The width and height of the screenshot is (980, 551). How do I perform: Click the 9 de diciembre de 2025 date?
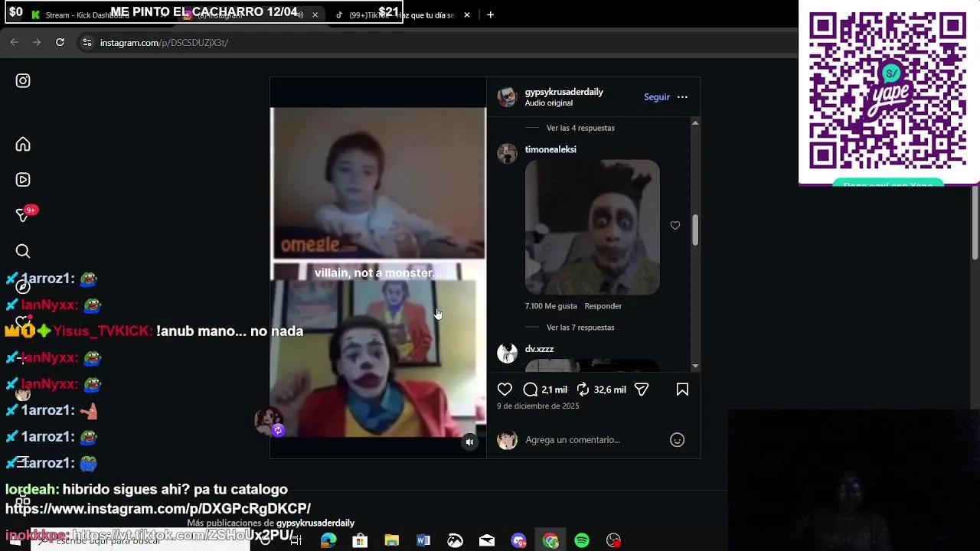pyautogui.click(x=537, y=406)
